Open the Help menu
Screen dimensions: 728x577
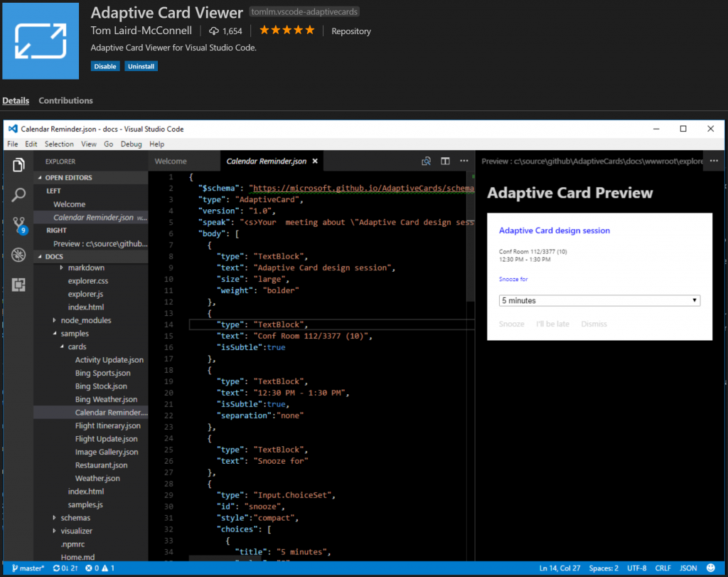tap(156, 144)
